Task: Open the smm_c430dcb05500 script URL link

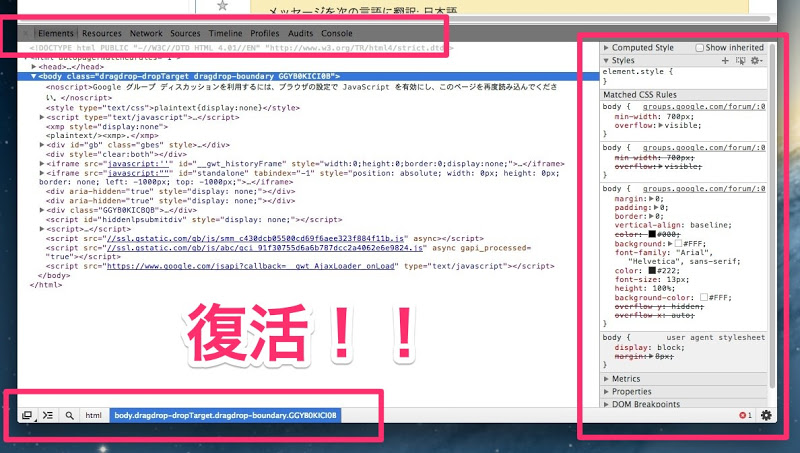Action: click(x=255, y=238)
